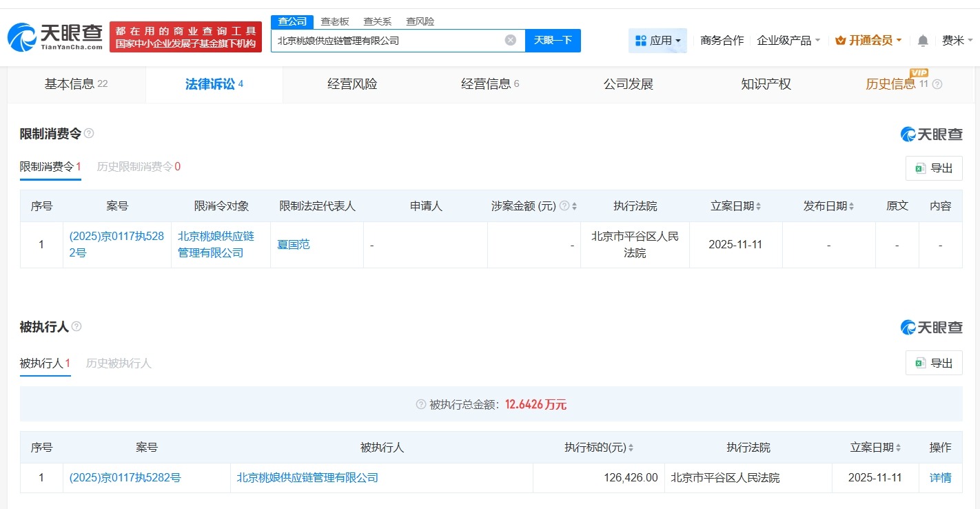The height and width of the screenshot is (509, 980).
Task: Click the question mark beside 被执行人 heading
Action: pyautogui.click(x=76, y=326)
